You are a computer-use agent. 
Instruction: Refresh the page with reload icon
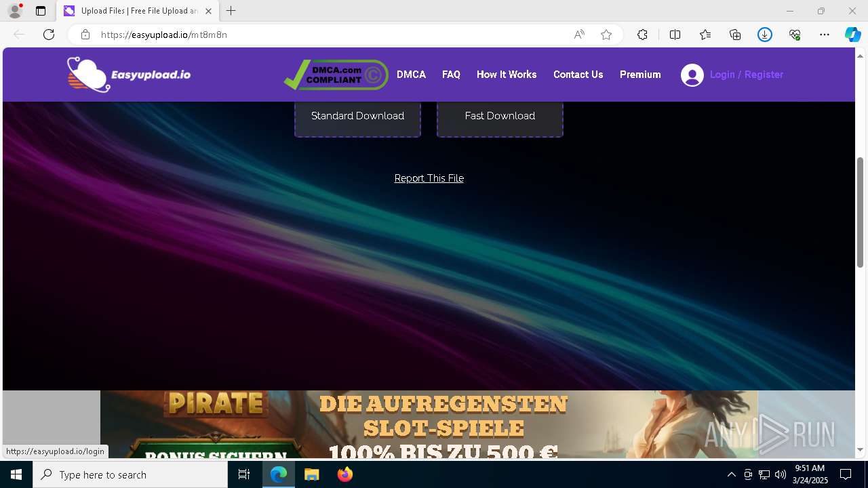coord(49,35)
